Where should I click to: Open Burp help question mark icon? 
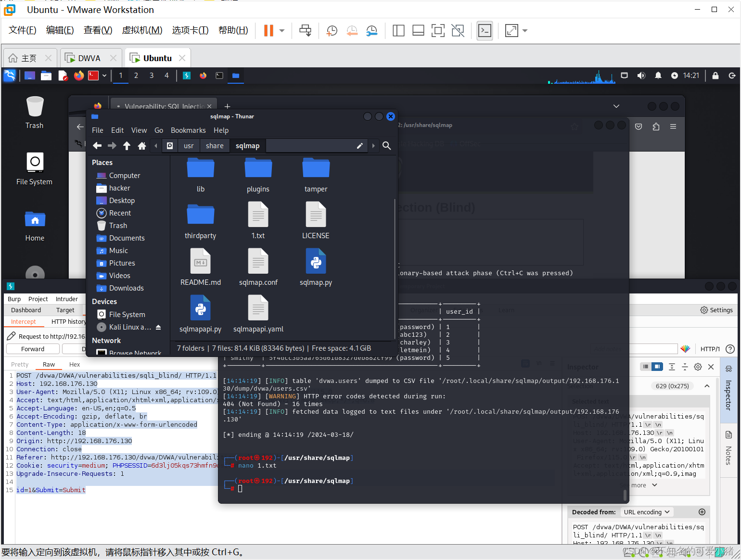730,349
